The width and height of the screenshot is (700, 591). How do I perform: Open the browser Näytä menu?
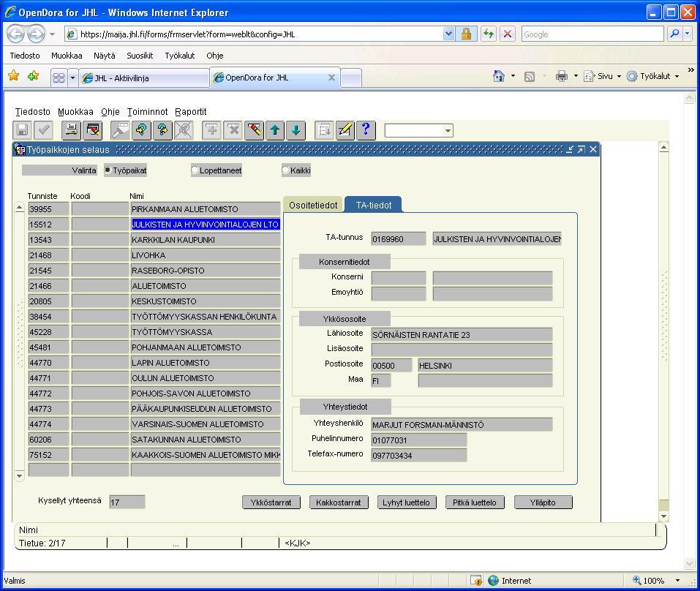tap(105, 56)
